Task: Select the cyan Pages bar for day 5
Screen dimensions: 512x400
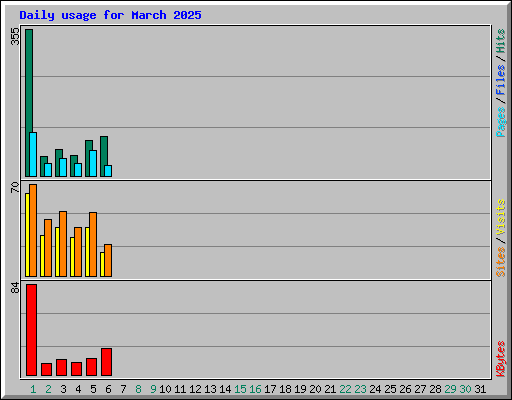Action: coord(93,163)
